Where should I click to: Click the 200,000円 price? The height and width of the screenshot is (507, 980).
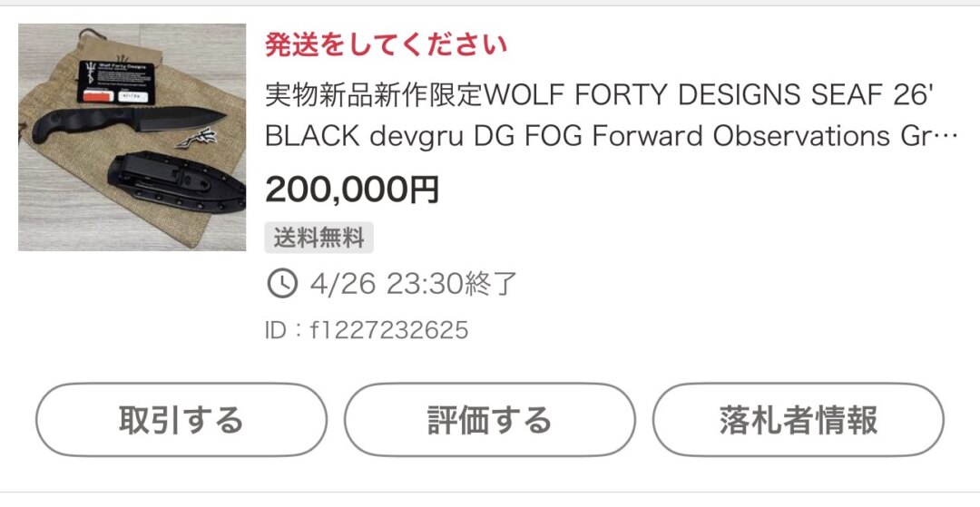click(x=352, y=190)
